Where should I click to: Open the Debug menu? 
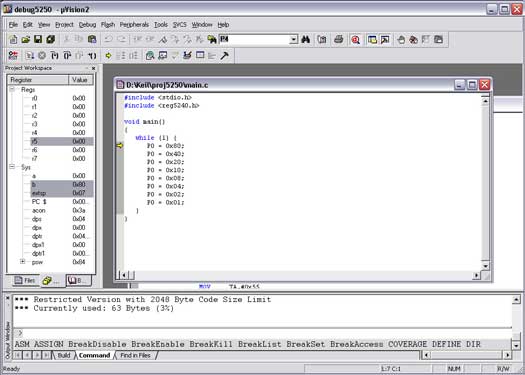pos(87,25)
